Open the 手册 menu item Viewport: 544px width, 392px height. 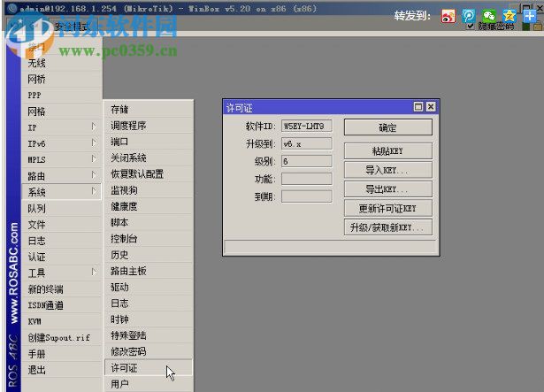click(x=61, y=354)
